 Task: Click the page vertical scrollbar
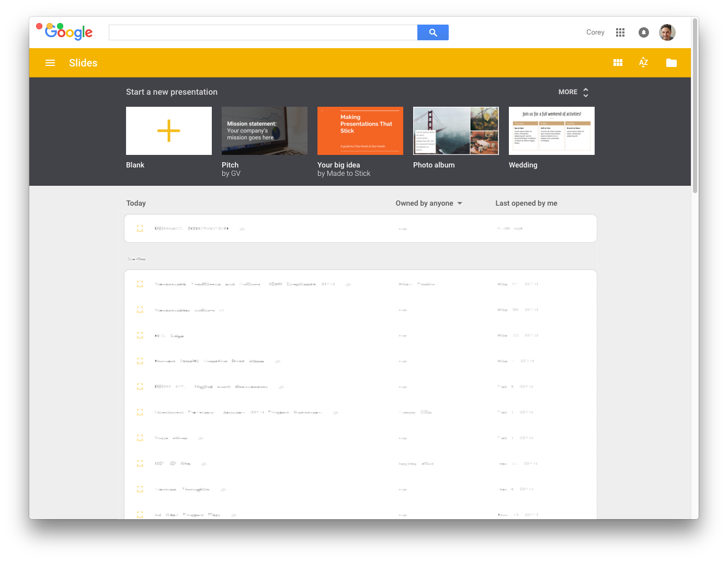(x=695, y=105)
